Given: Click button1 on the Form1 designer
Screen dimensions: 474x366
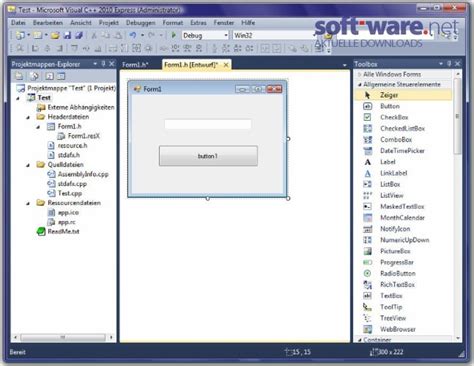Looking at the screenshot, I should pyautogui.click(x=208, y=156).
